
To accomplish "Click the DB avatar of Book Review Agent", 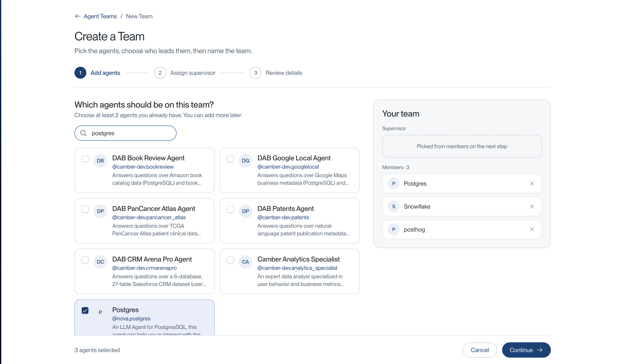I will coord(100,161).
